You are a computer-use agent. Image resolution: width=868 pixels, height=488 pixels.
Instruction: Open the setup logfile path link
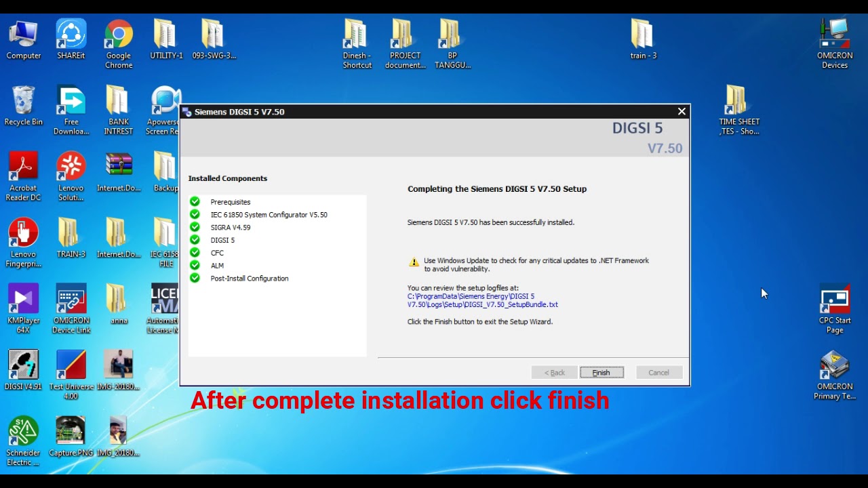pyautogui.click(x=483, y=300)
